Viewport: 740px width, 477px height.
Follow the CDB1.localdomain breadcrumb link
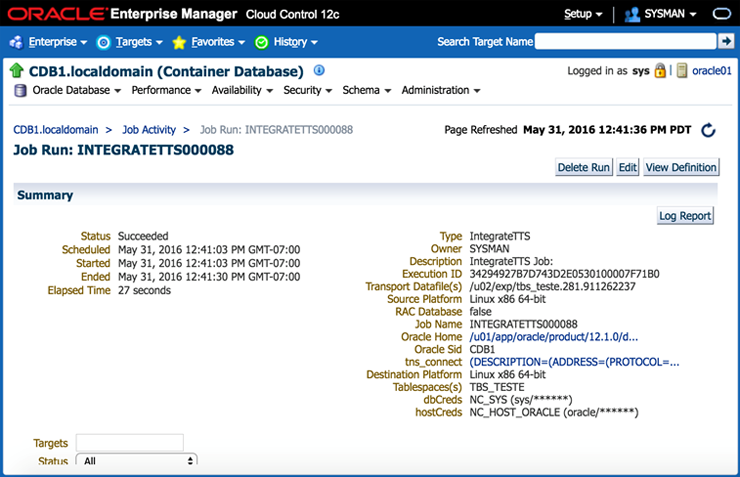(56, 130)
